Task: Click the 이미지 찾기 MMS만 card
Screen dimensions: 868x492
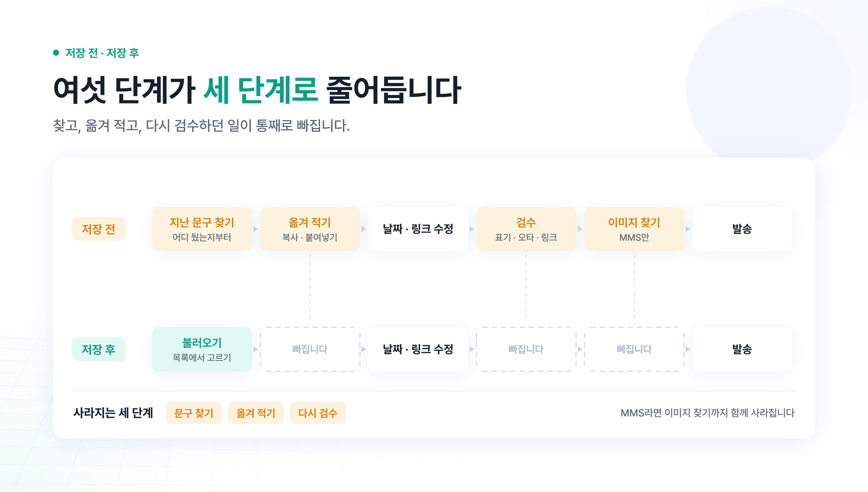Action: click(634, 229)
